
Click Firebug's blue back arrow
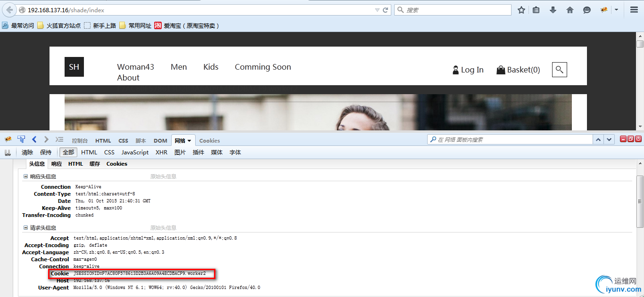34,139
